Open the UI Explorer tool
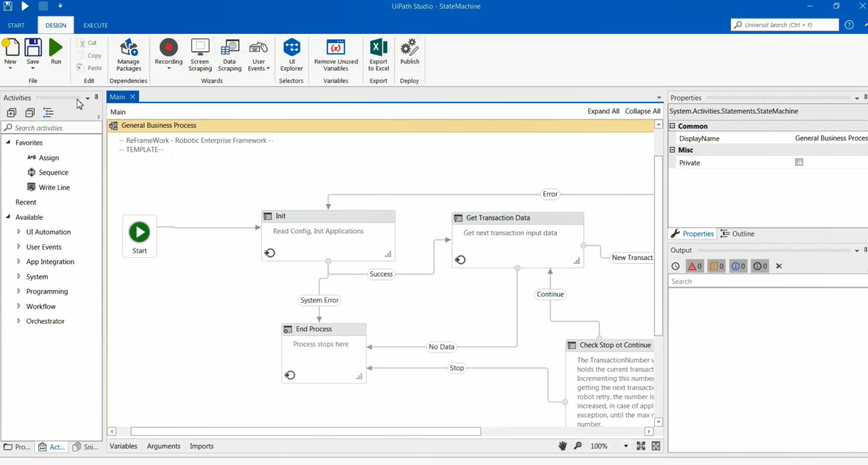 pos(291,54)
